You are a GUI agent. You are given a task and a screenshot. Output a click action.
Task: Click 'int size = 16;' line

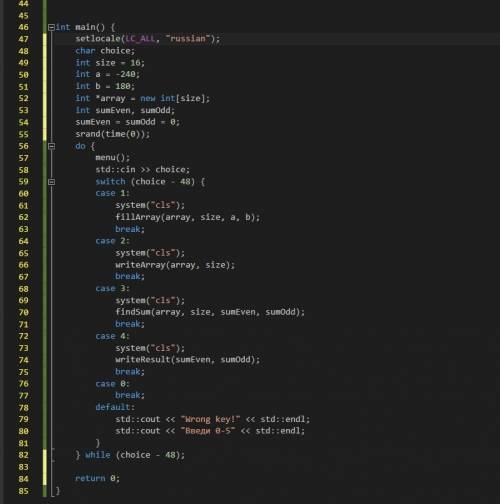[110, 63]
